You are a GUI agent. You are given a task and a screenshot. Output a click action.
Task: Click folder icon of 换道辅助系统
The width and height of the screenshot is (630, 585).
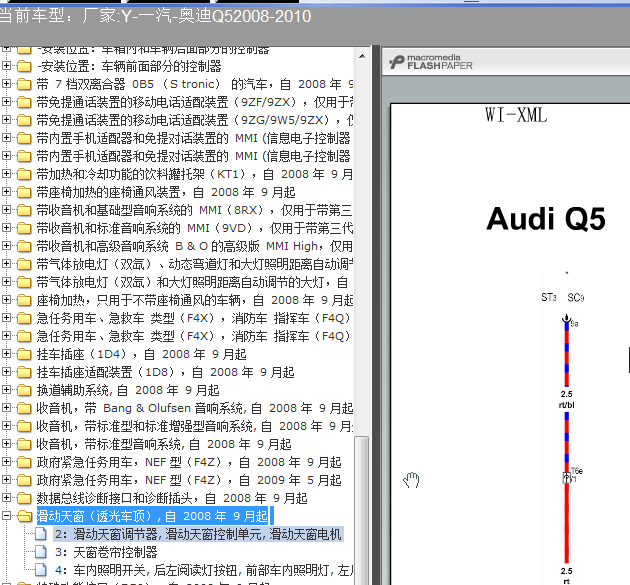(x=24, y=390)
